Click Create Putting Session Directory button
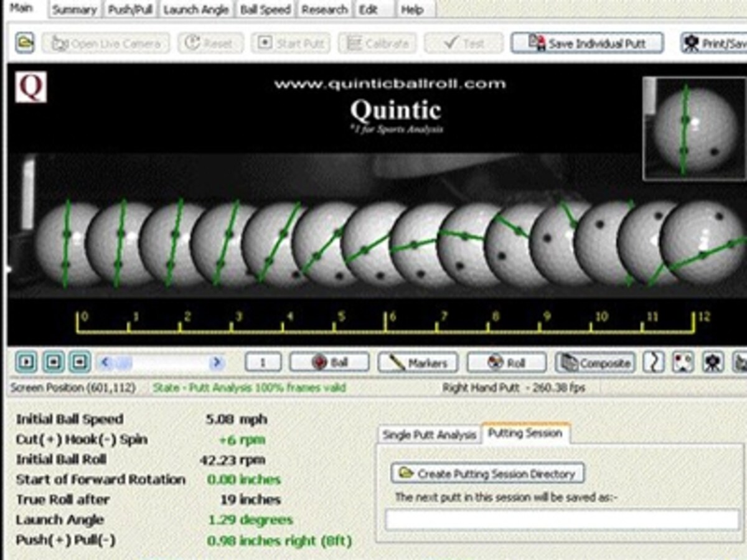This screenshot has width=747, height=560. point(487,474)
